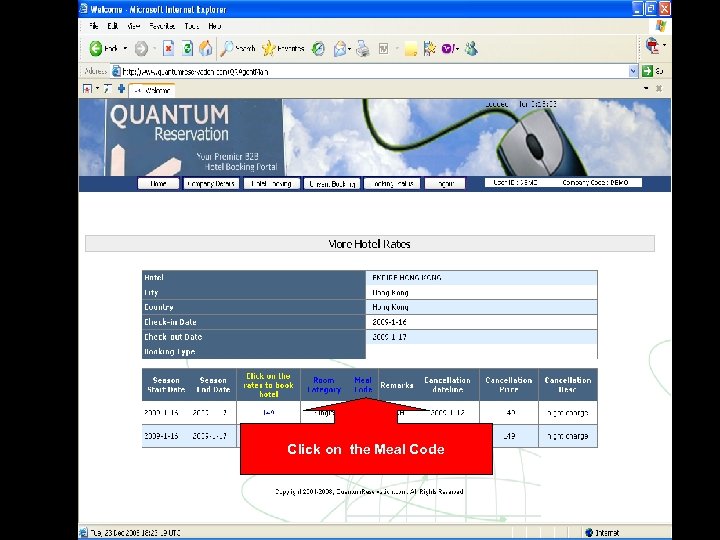
Task: Click the More Hotel Rates title bar
Action: (x=370, y=244)
